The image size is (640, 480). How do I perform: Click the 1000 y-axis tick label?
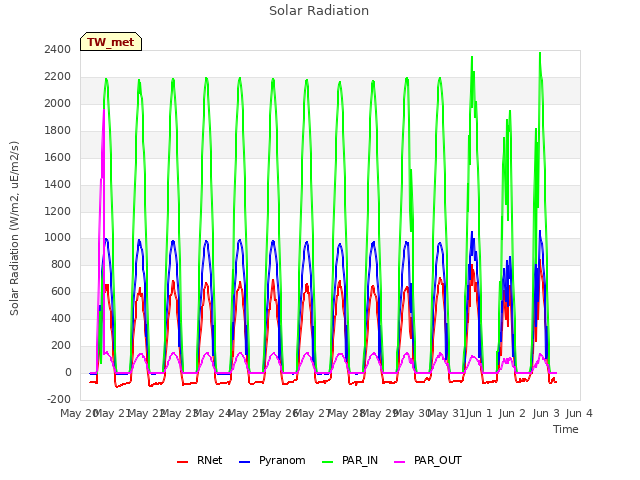click(x=58, y=238)
